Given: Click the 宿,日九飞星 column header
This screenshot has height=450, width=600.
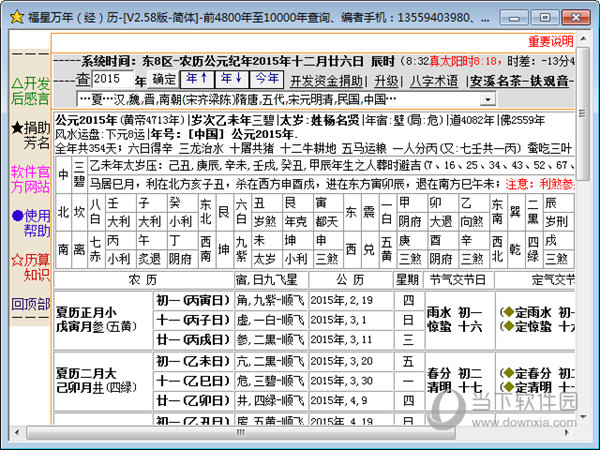Looking at the screenshot, I should pyautogui.click(x=271, y=280).
